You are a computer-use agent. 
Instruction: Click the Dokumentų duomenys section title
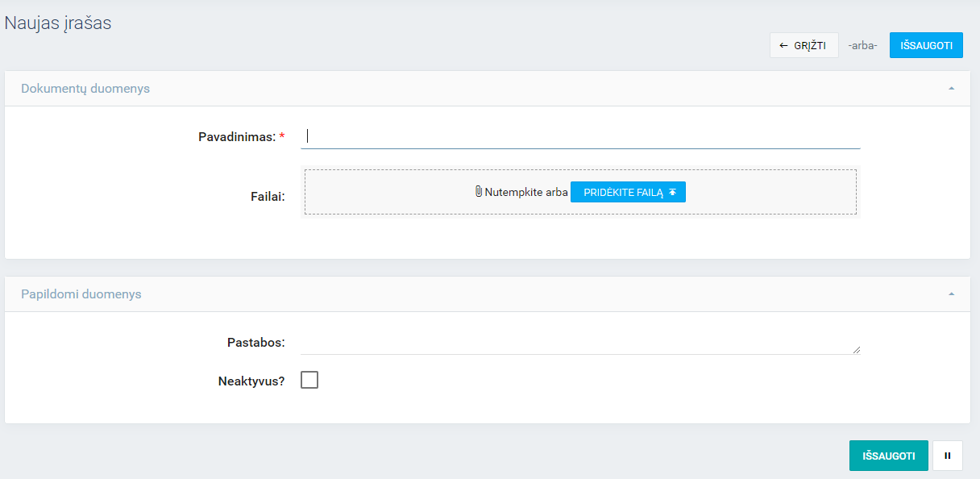click(85, 89)
